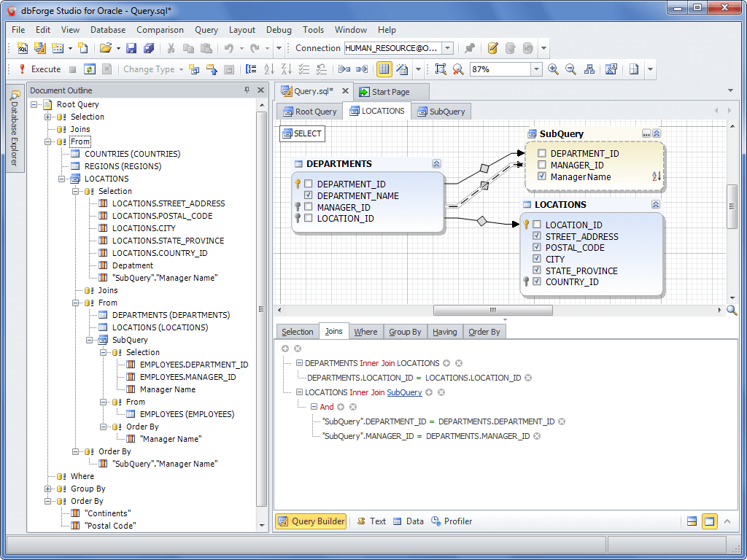
Task: Open the Connection dropdown
Action: 447,47
